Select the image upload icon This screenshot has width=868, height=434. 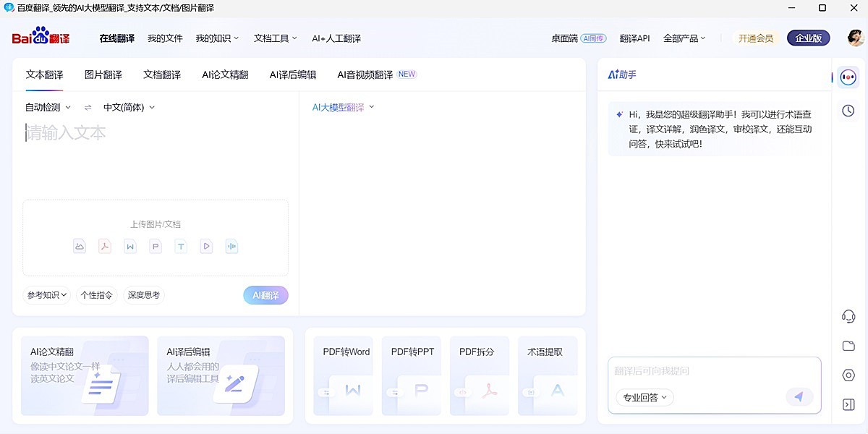[79, 246]
